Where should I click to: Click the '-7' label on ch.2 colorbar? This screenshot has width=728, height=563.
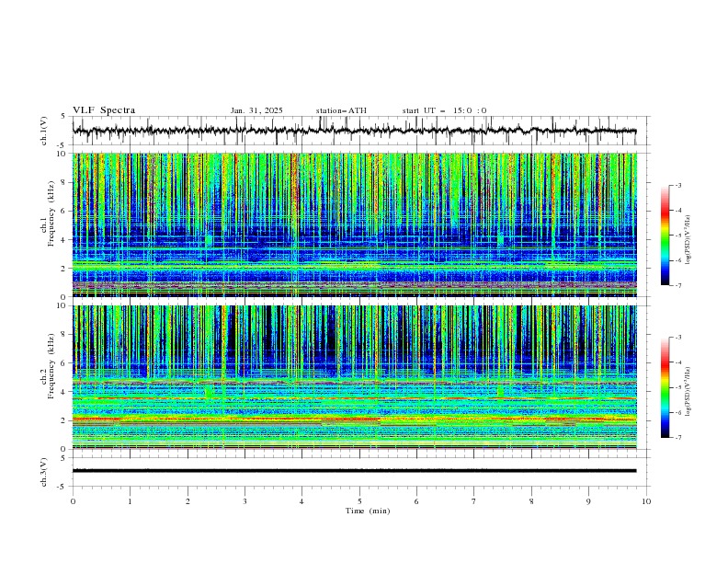pyautogui.click(x=677, y=437)
